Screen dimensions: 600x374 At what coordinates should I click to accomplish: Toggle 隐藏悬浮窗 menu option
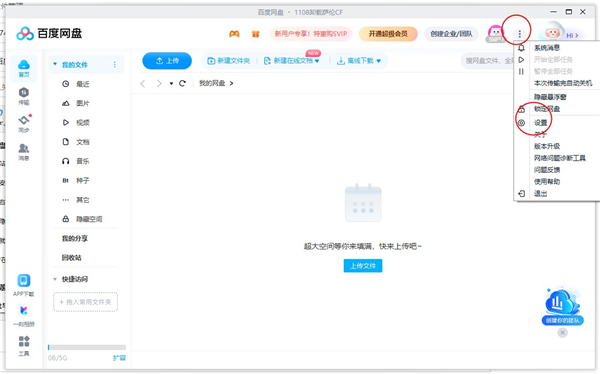click(x=550, y=97)
